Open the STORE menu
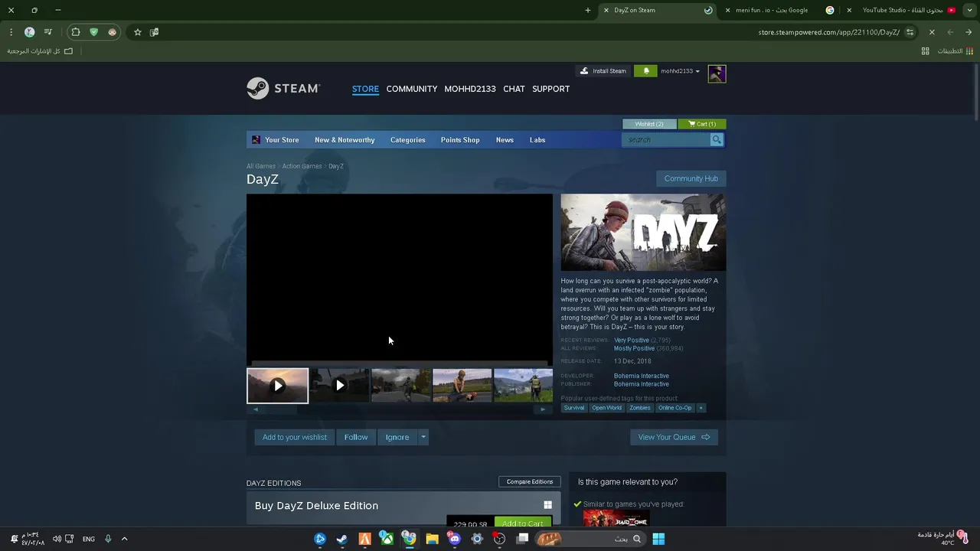This screenshot has height=551, width=980. point(365,89)
